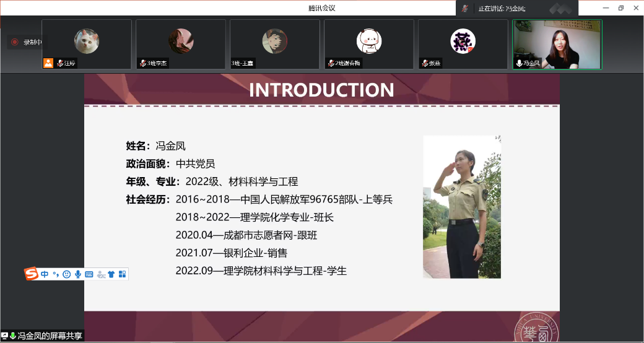Click the red recording indicator icon
644x343 pixels.
pyautogui.click(x=15, y=42)
